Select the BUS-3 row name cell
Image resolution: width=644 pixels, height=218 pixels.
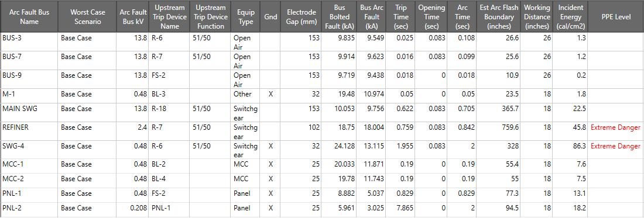[29, 42]
